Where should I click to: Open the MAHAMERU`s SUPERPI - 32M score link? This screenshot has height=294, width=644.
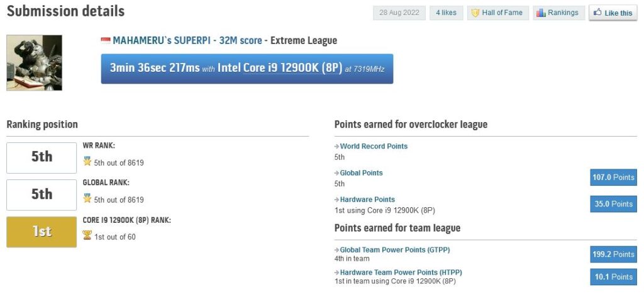[x=187, y=40]
